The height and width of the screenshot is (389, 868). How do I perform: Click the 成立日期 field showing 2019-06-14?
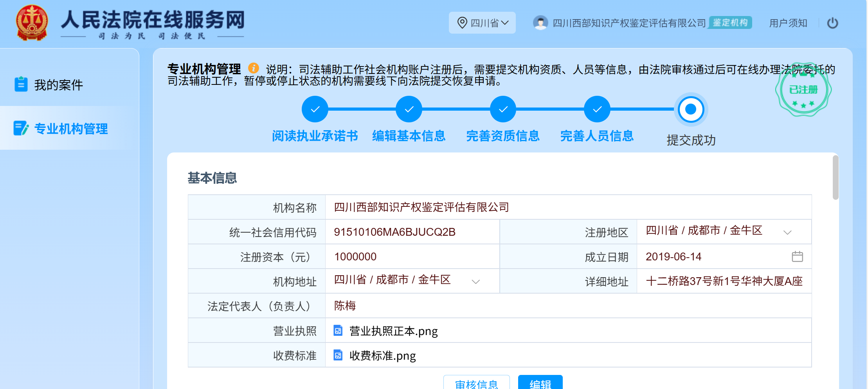[724, 256]
